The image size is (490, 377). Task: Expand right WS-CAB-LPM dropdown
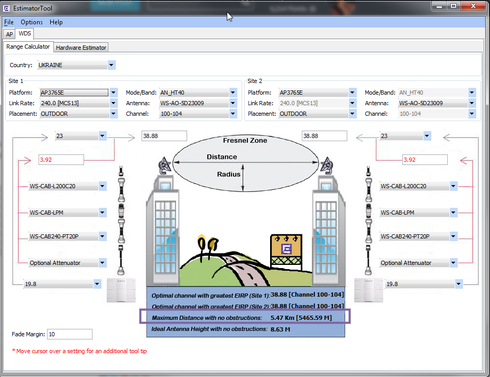[x=453, y=212]
